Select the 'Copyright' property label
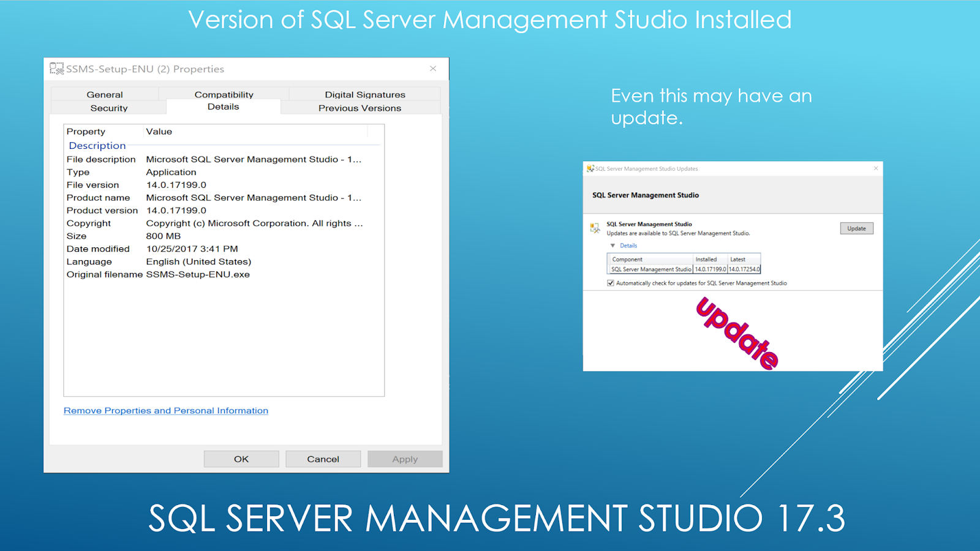Screen dimensions: 980x551 click(x=89, y=223)
